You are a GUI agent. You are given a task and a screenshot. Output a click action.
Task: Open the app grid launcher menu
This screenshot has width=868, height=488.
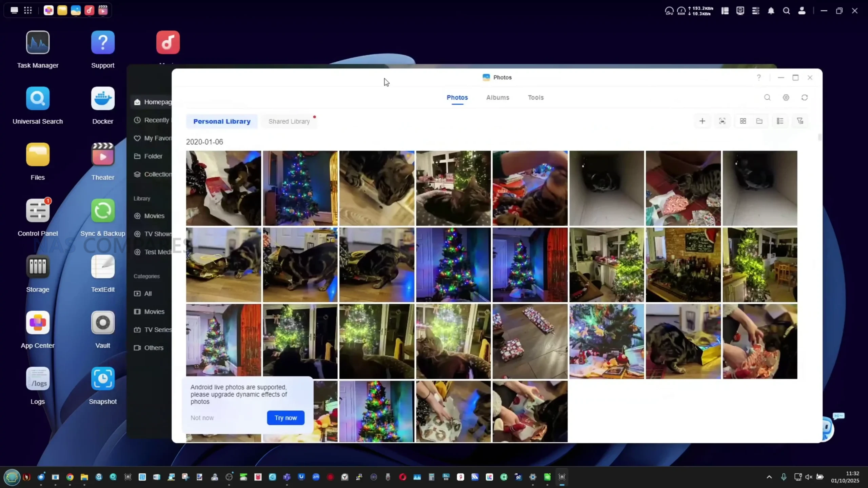[28, 10]
